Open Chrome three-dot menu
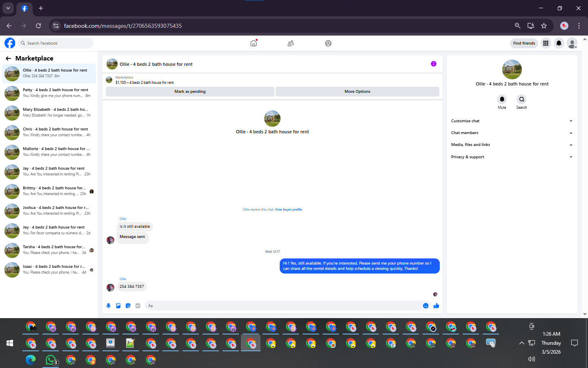The width and height of the screenshot is (588, 368). point(579,26)
